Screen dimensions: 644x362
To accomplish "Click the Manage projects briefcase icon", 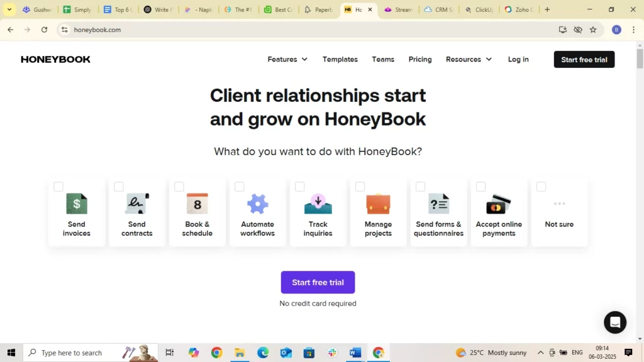I will pyautogui.click(x=378, y=203).
